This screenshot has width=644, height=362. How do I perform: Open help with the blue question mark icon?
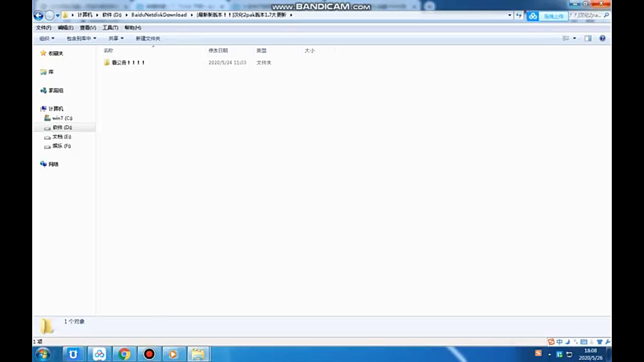tap(602, 38)
